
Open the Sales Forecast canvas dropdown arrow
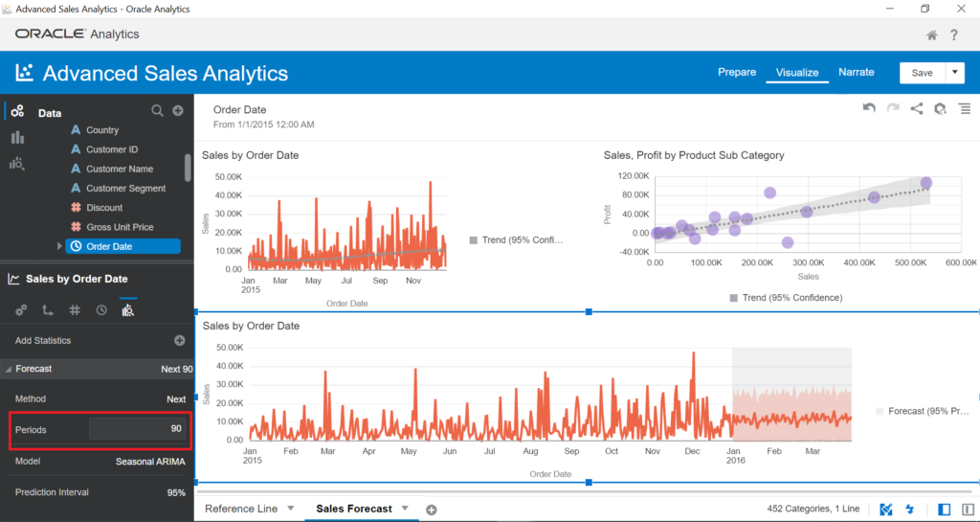pos(405,509)
